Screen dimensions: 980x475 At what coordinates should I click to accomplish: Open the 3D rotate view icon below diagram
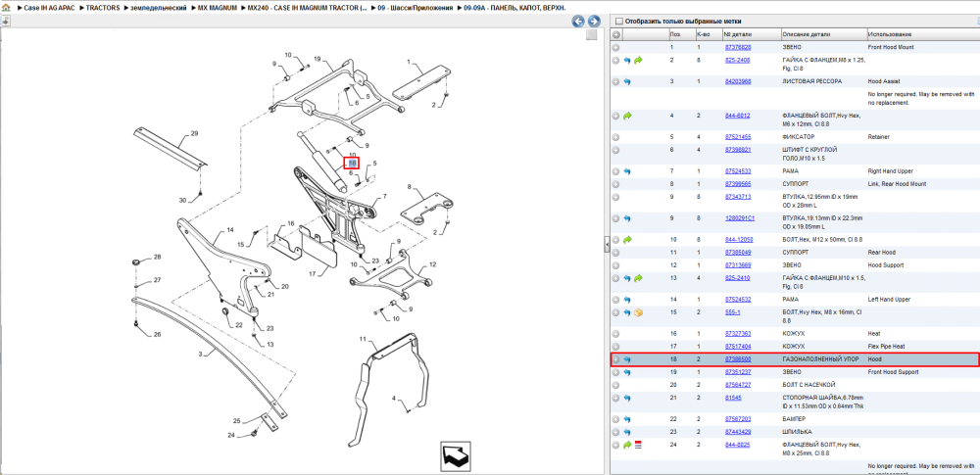(x=455, y=456)
